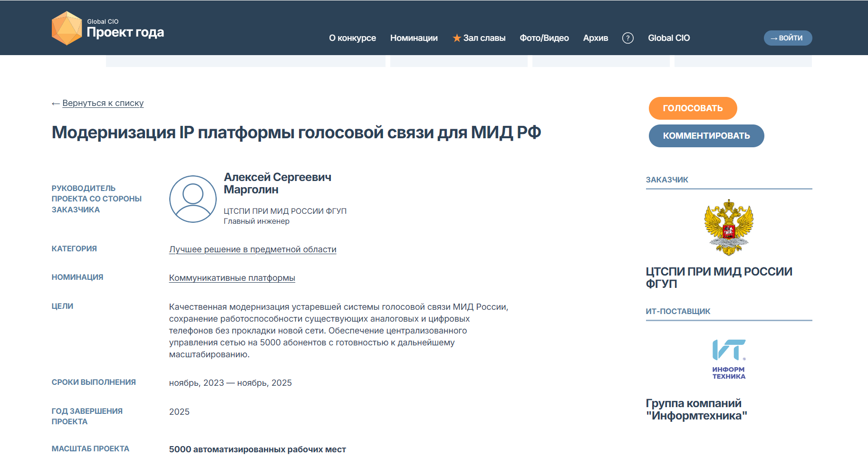Open the Фото/Видео section
Viewport: 868px width, 467px height.
544,38
